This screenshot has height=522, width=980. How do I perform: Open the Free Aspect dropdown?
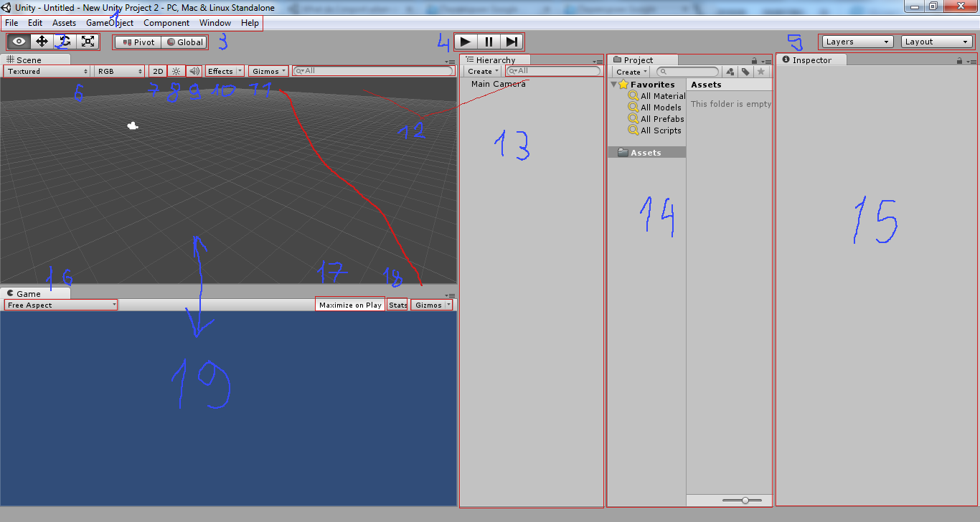pyautogui.click(x=61, y=305)
